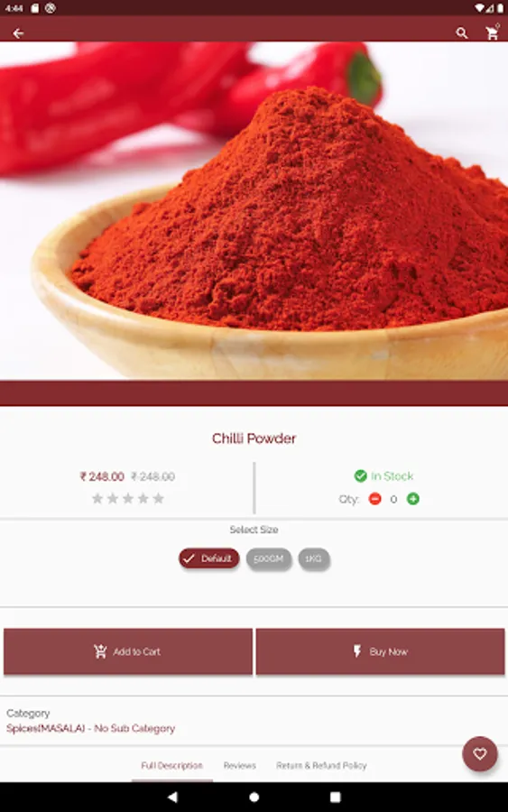The width and height of the screenshot is (508, 812).
Task: Tap the Android back navigation button
Action: point(172,797)
